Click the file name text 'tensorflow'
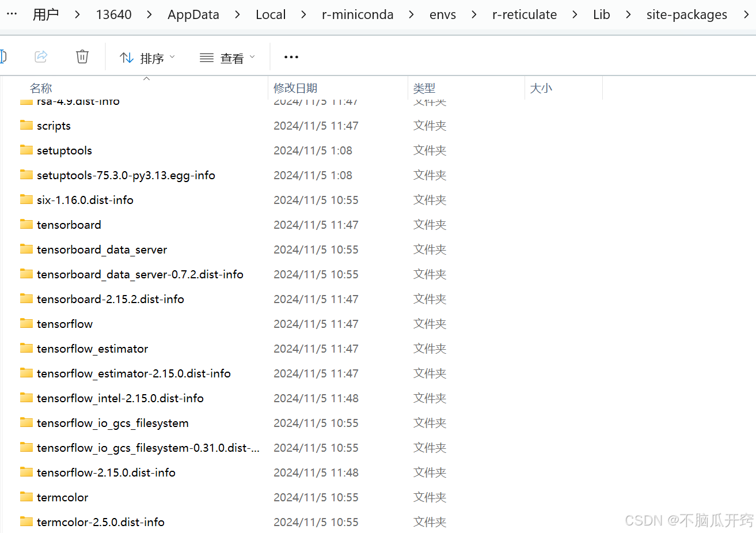Viewport: 756px width, 533px height. point(64,324)
